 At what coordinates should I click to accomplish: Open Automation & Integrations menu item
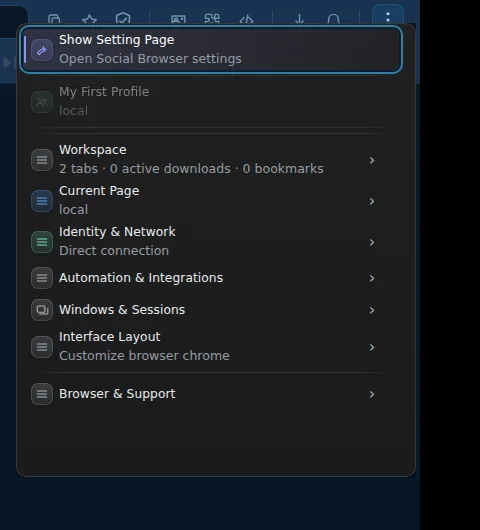coord(211,278)
